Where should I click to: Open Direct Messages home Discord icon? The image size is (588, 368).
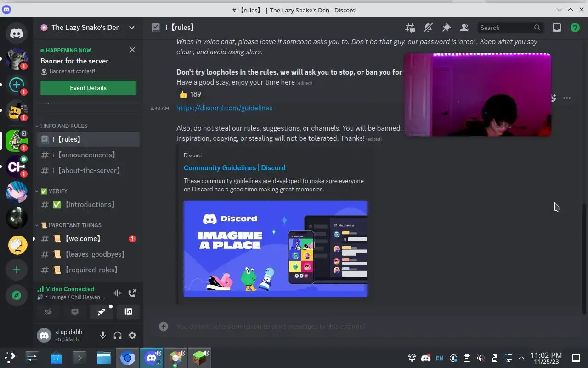tap(17, 33)
